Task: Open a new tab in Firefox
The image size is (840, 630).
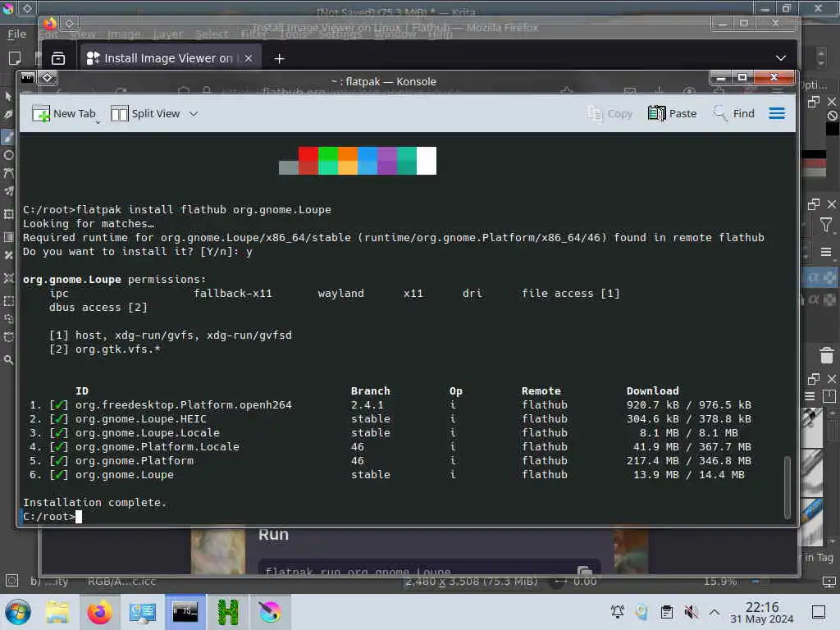Action: pos(279,58)
